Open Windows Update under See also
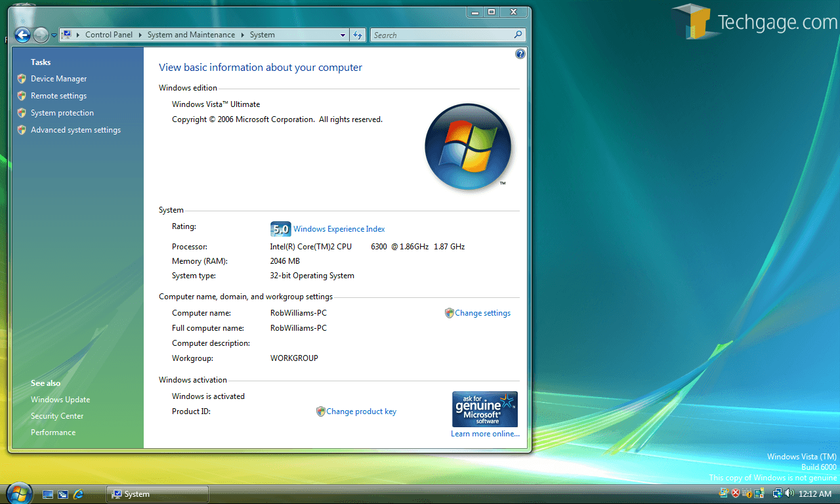 [60, 400]
